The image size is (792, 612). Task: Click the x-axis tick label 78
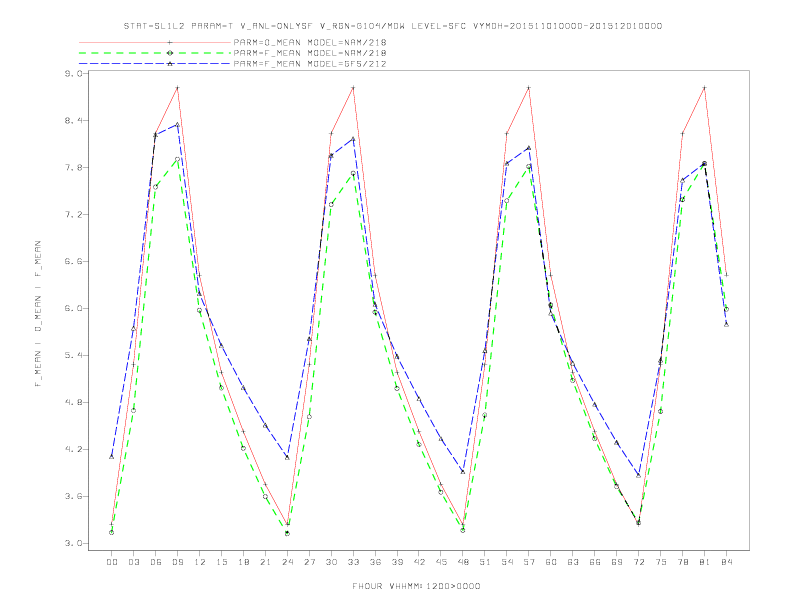683,562
